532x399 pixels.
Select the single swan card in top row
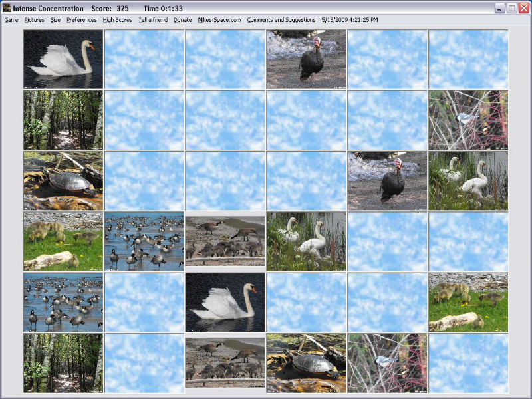[63, 59]
